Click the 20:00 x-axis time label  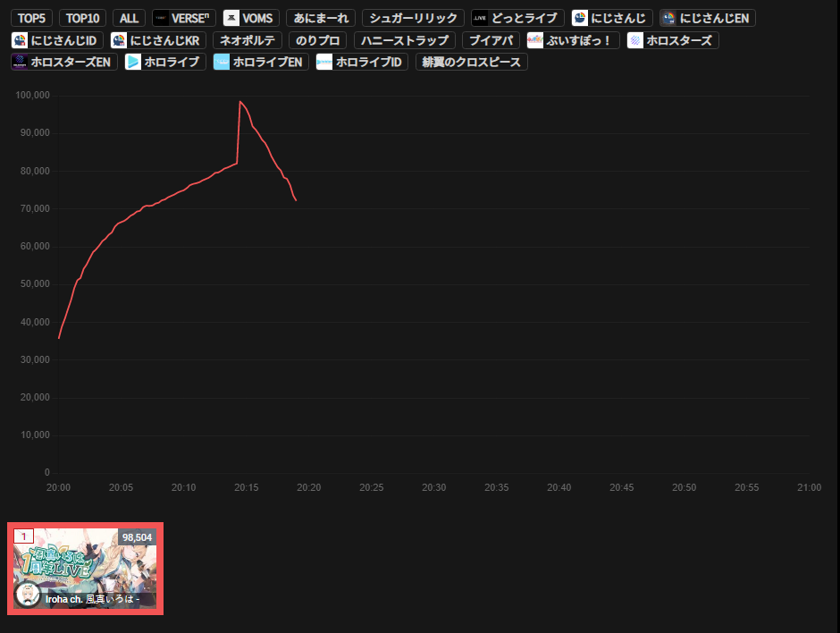pos(58,487)
